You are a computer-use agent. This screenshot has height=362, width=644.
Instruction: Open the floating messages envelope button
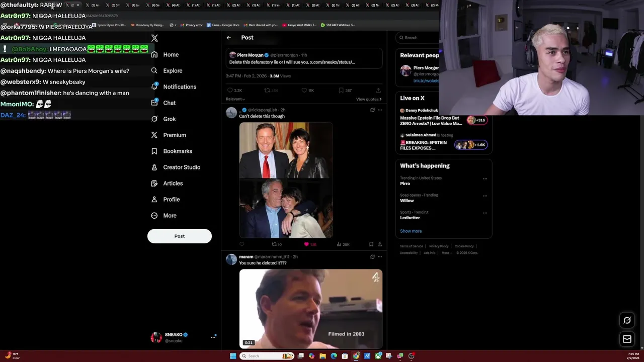[627, 339]
